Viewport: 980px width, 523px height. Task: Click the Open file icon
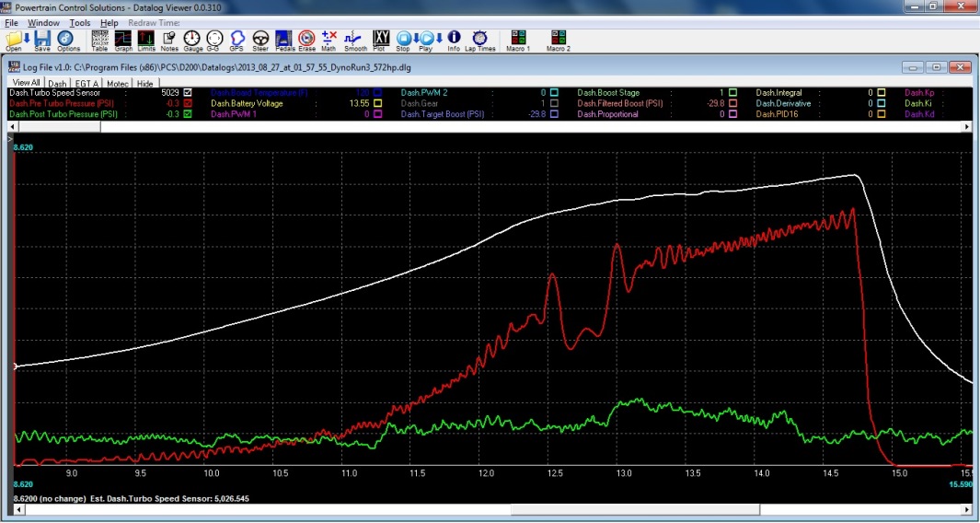coord(13,40)
